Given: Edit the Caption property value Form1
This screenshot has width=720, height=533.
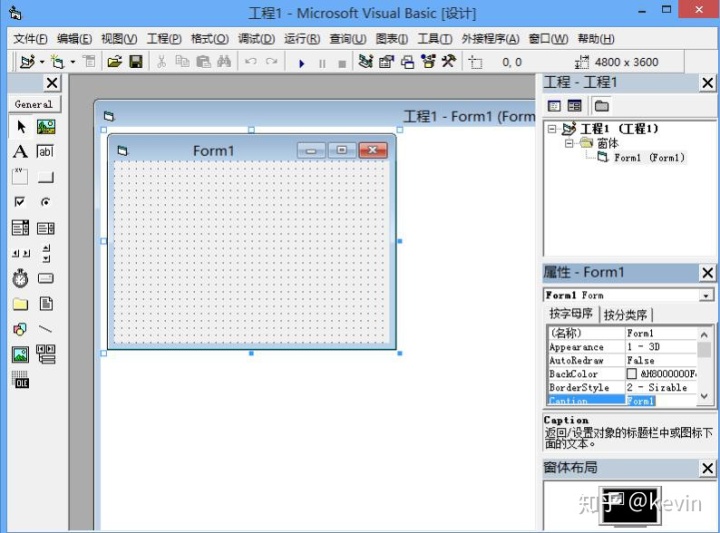Looking at the screenshot, I should (661, 401).
